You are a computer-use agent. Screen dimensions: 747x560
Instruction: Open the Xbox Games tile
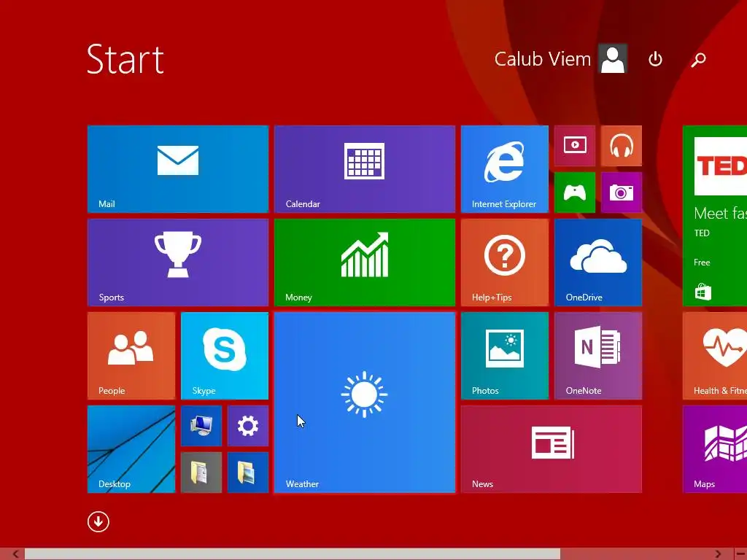[575, 192]
